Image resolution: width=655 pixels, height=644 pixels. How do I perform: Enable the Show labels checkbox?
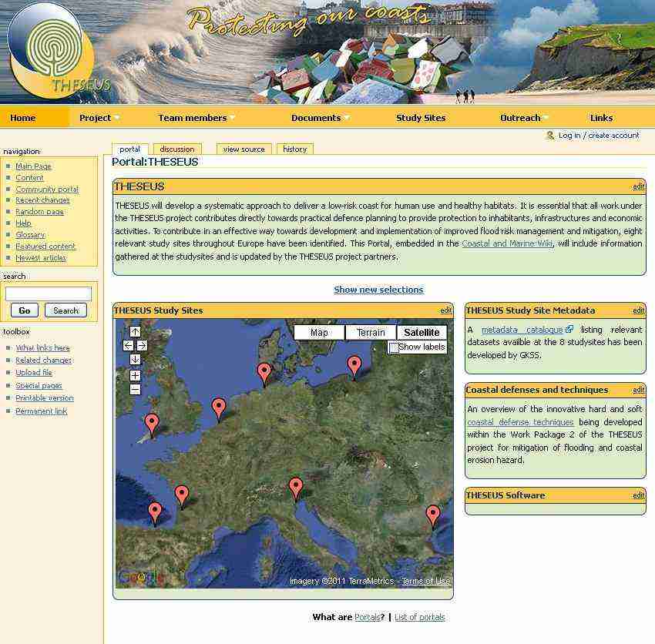click(394, 347)
